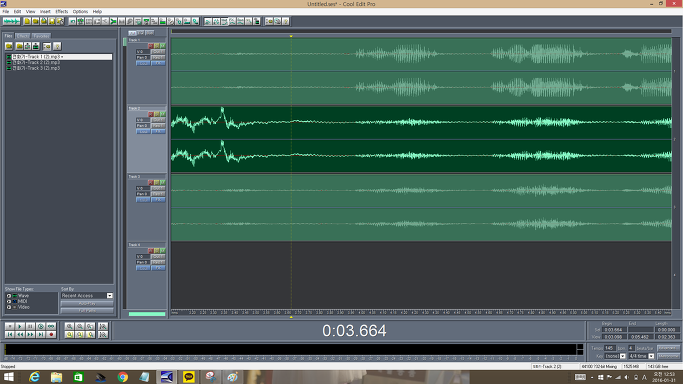Open file icon in Files panel
The image size is (683, 384).
pos(9,46)
